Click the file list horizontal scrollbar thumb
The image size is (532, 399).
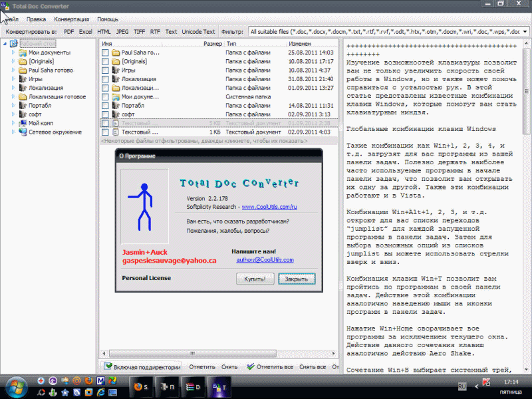pyautogui.click(x=192, y=353)
